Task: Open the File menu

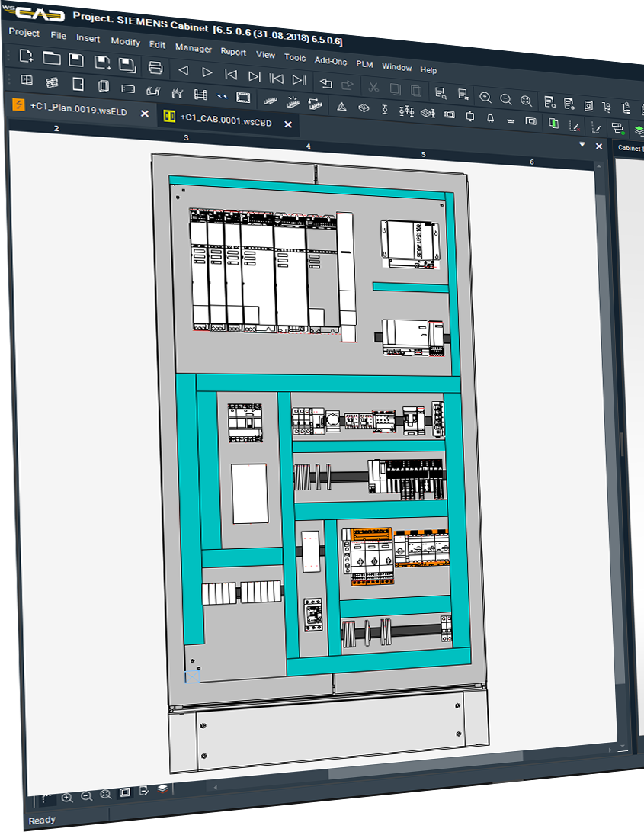Action: click(59, 36)
